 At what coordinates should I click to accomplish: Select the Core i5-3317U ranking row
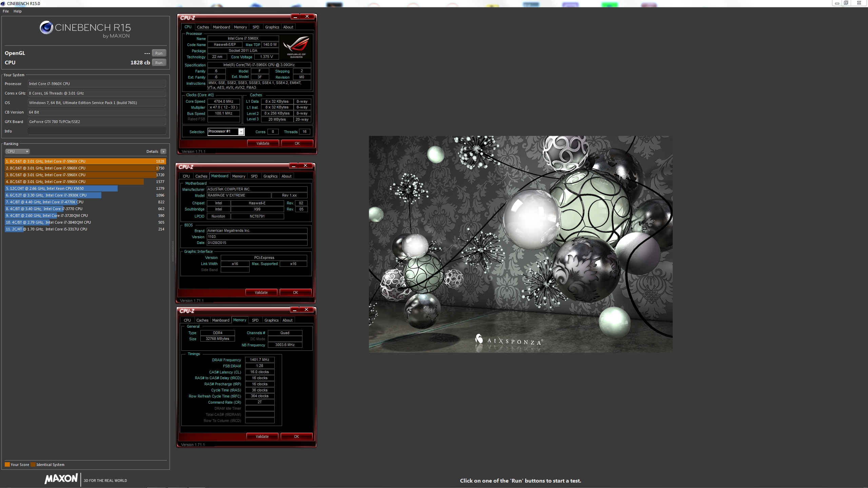pyautogui.click(x=85, y=229)
